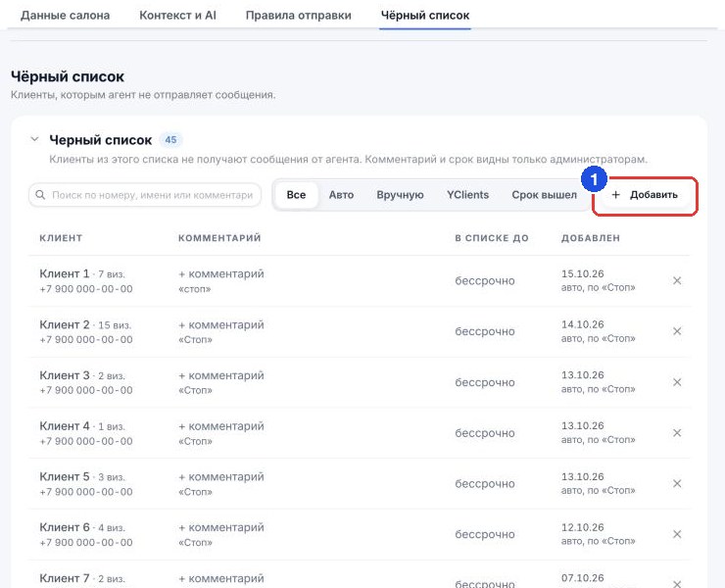This screenshot has width=725, height=588.
Task: Click the date 12.10.26
Action: (x=583, y=527)
